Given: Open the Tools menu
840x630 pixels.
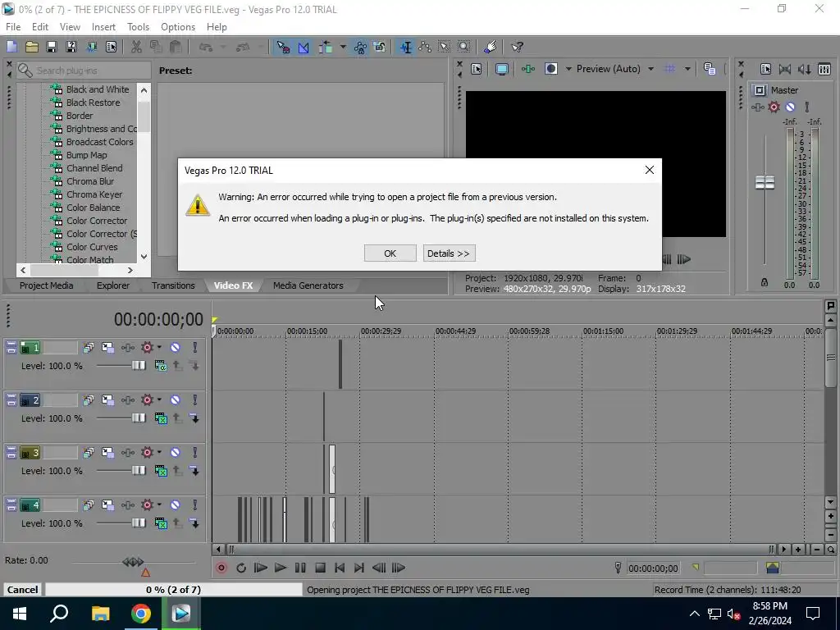Looking at the screenshot, I should pos(138,27).
